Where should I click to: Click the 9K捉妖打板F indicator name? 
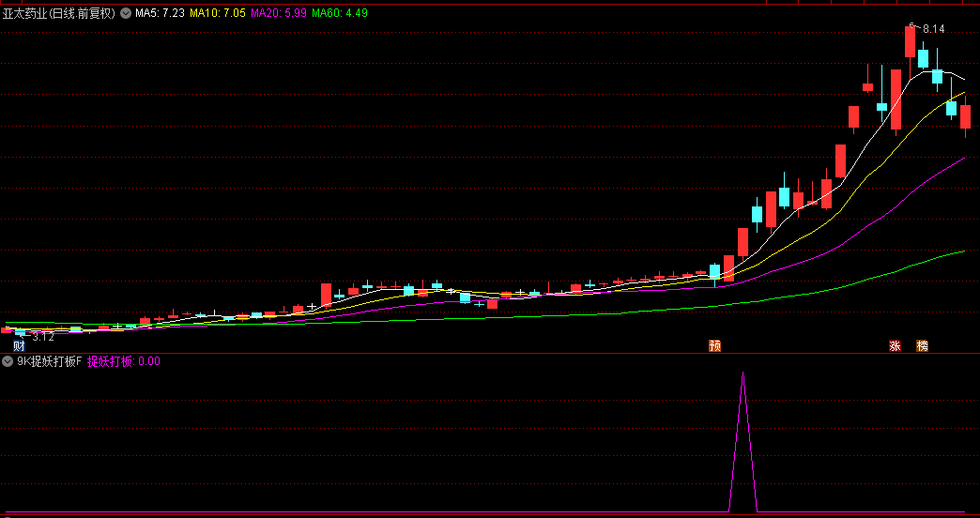tap(50, 361)
